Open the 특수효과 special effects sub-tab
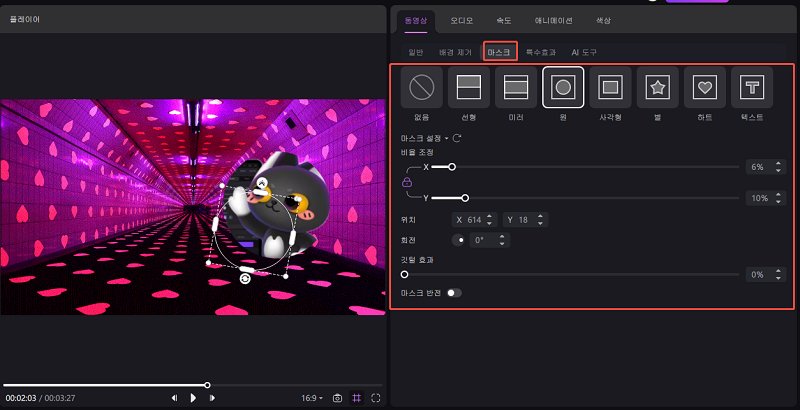 pyautogui.click(x=541, y=52)
